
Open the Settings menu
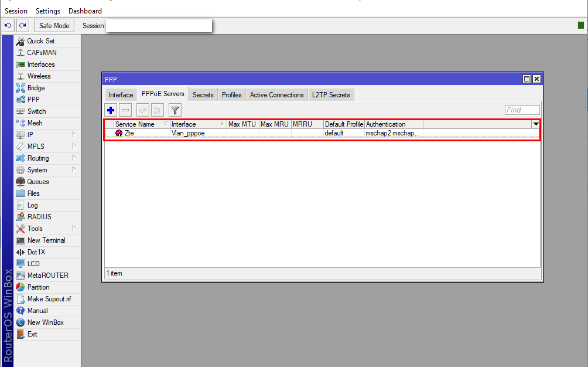click(x=47, y=11)
